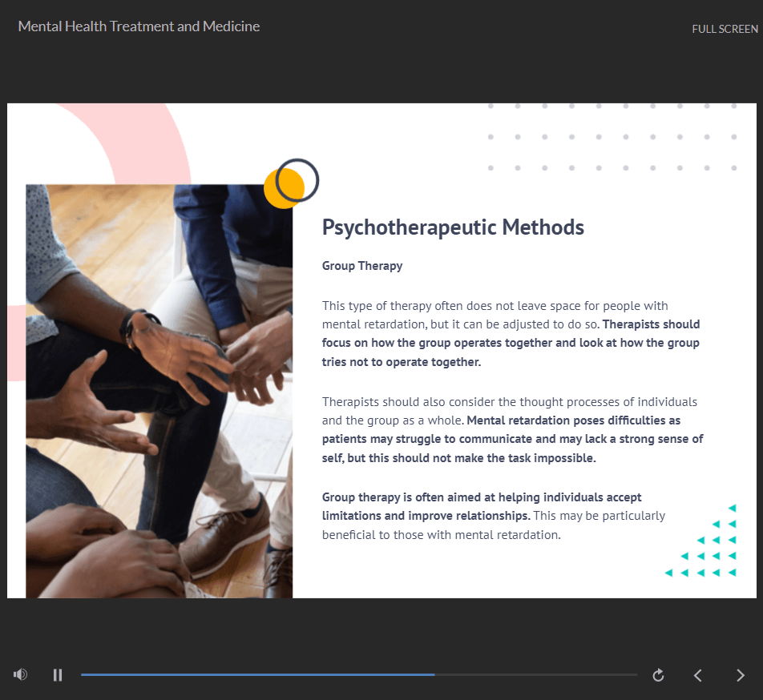Screen dimensions: 763x700
Task: Click the bold sentence starting 'Therapists should focus on how'
Action: coord(511,343)
